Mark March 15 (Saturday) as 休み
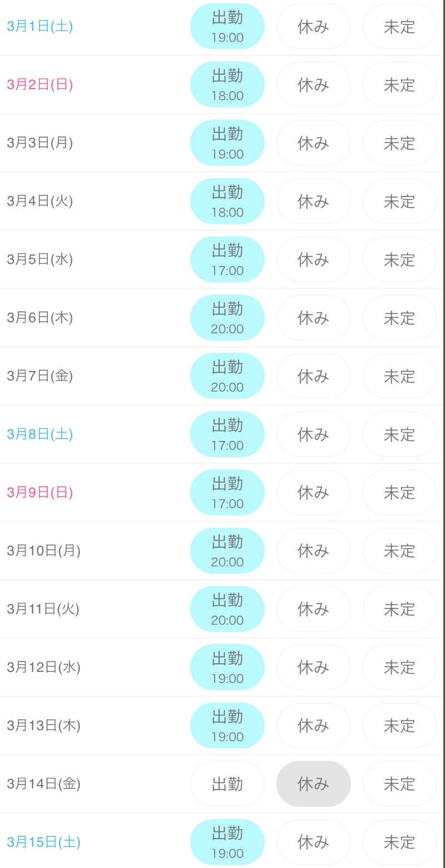 (313, 842)
